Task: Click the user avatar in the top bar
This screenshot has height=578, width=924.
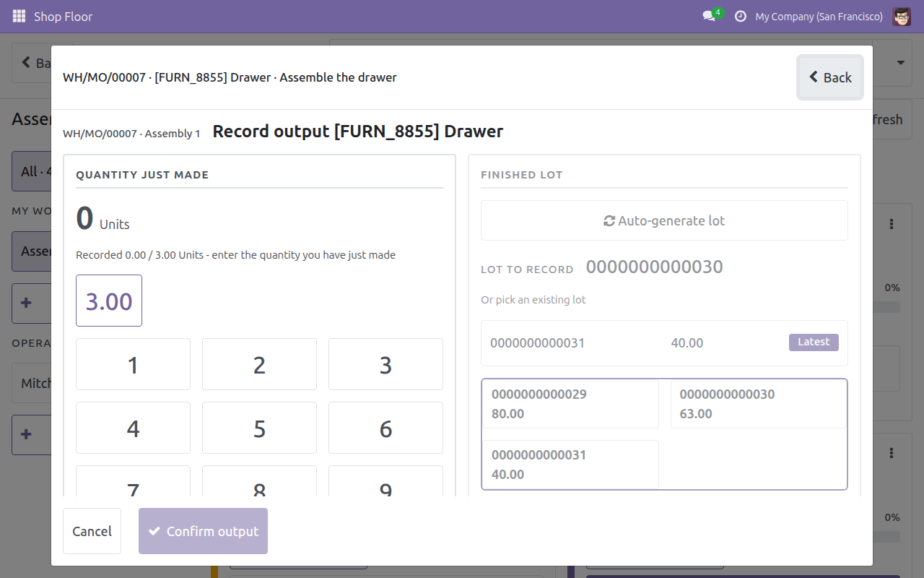Action: pos(902,16)
